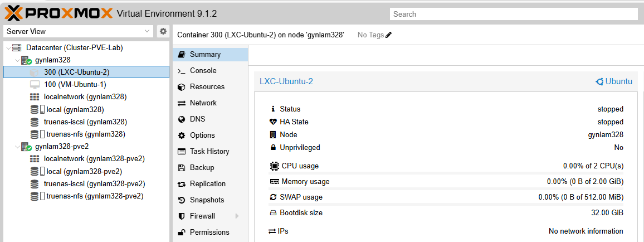Open the Permissions tab
The image size is (644, 242).
pos(210,232)
